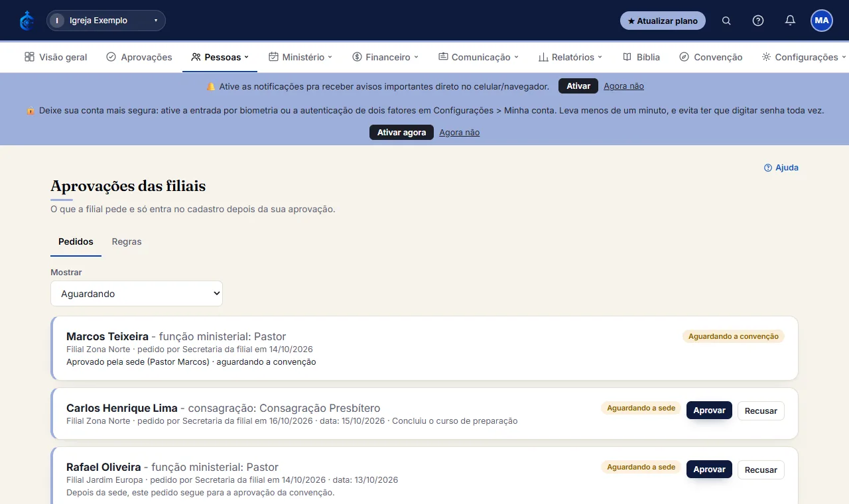Click the Pessoas people icon
Viewport: 849px width, 504px height.
coord(196,57)
